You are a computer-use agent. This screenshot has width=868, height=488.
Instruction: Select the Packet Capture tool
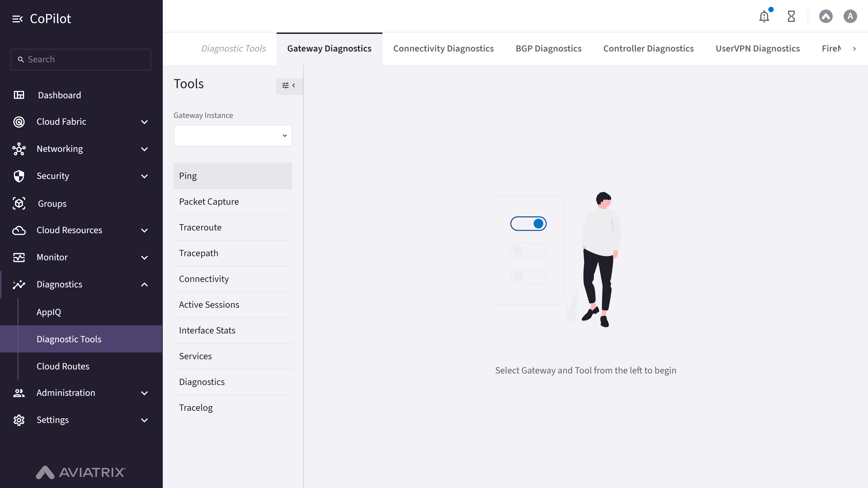[233, 202]
